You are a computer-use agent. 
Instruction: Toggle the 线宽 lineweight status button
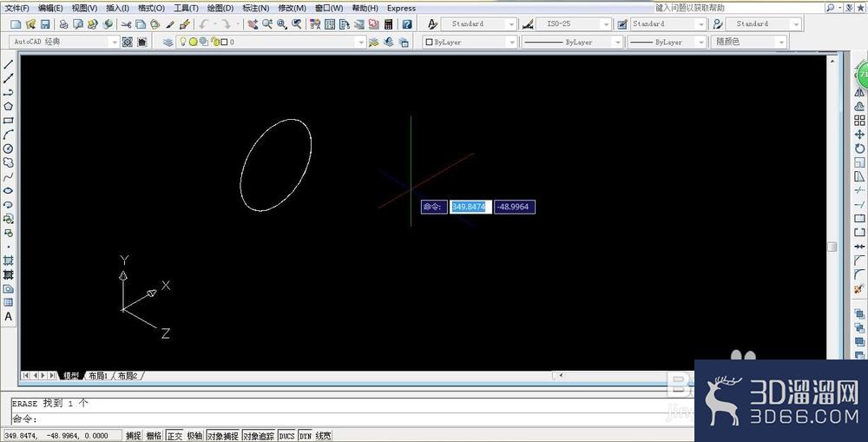pyautogui.click(x=323, y=436)
